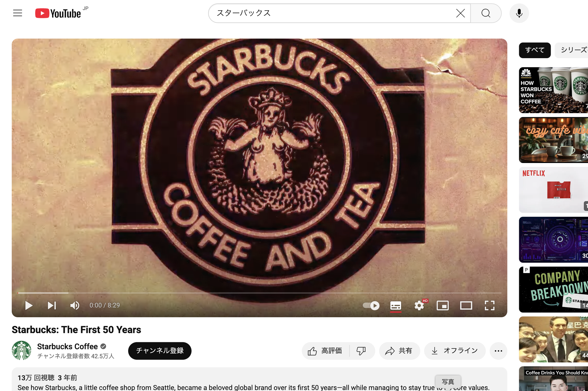Dislike the video
588x391 pixels.
[361, 351]
